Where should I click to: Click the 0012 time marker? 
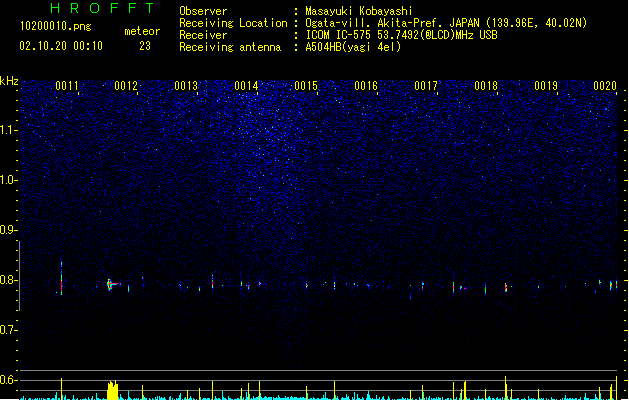click(126, 86)
